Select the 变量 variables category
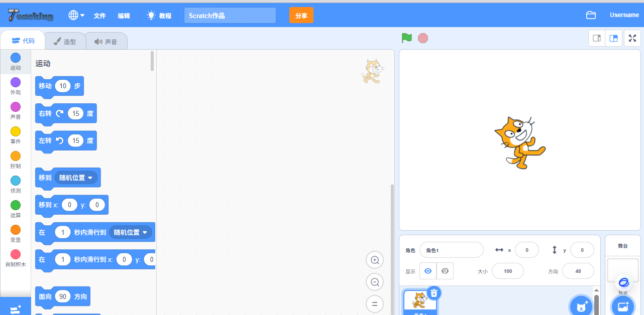The width and height of the screenshot is (644, 315). pyautogui.click(x=16, y=234)
